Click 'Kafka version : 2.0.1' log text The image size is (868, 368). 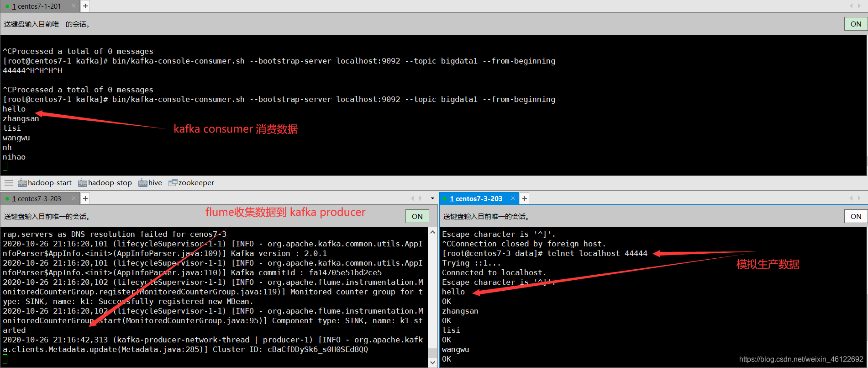click(279, 254)
